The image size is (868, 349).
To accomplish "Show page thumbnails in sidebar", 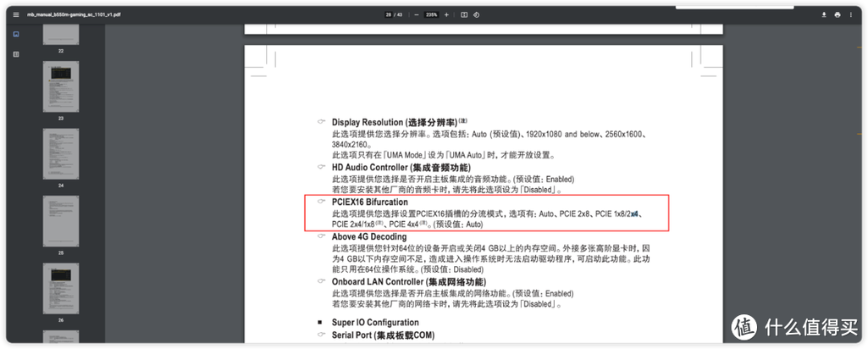I will (x=16, y=35).
